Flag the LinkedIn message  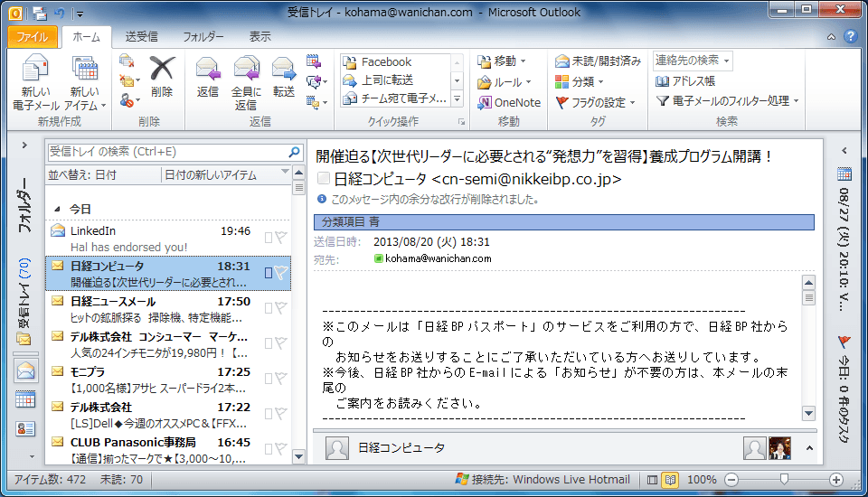[x=281, y=238]
